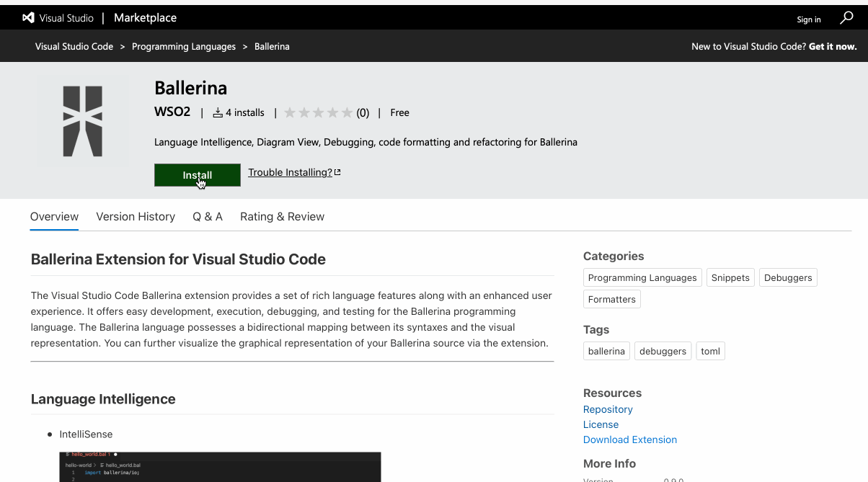Viewport: 868px width, 482px height.
Task: Select the Debuggers category tag
Action: 788,278
